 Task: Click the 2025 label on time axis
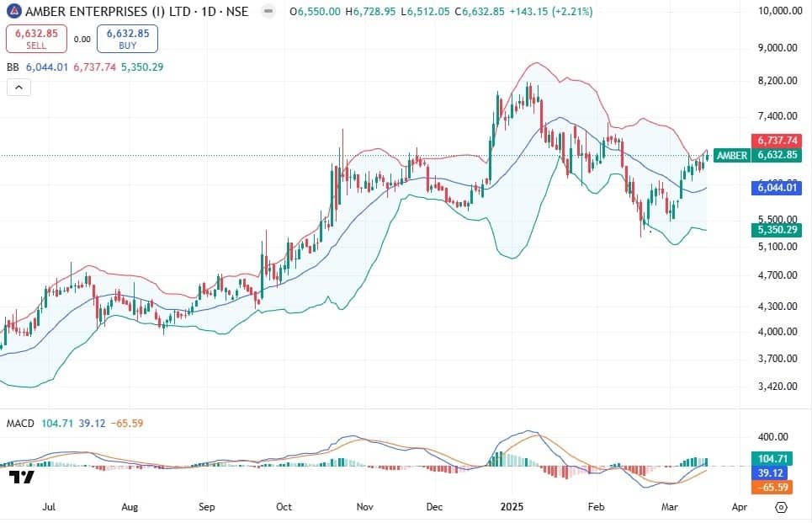pos(510,508)
